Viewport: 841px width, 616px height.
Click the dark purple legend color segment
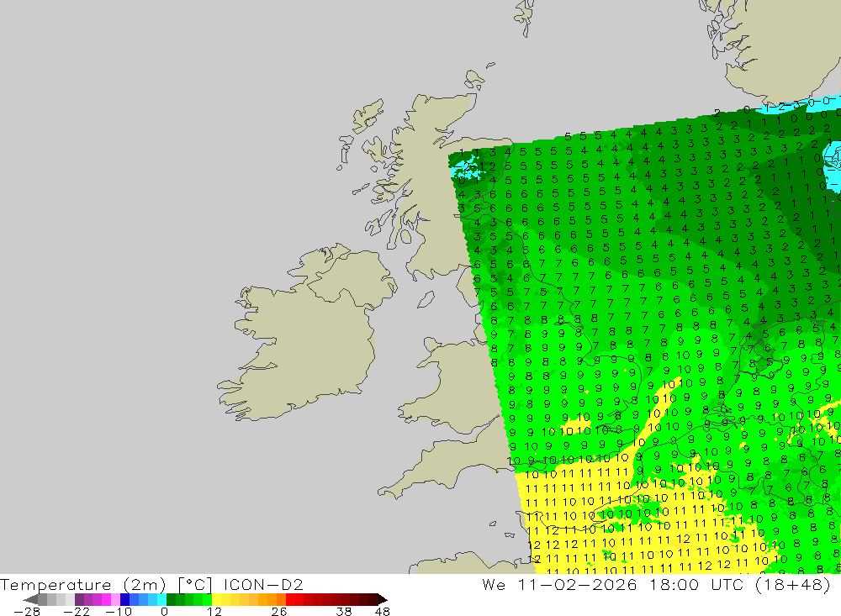click(79, 599)
